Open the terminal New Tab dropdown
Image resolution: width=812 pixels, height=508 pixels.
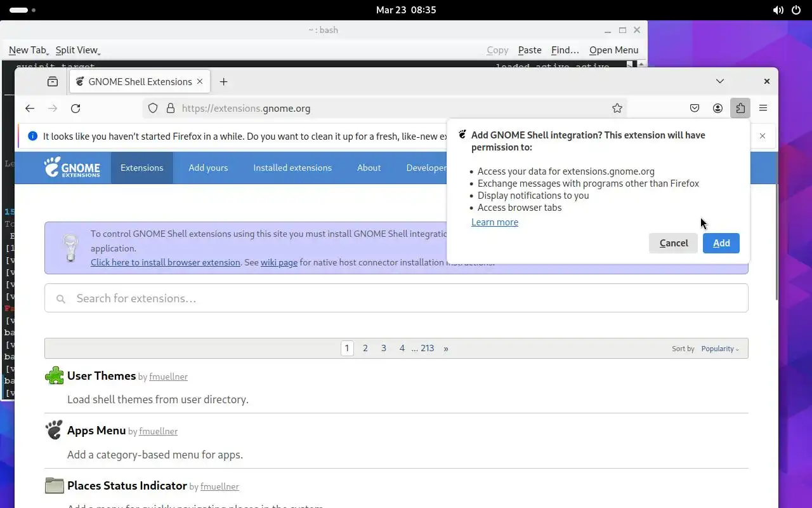tap(29, 50)
